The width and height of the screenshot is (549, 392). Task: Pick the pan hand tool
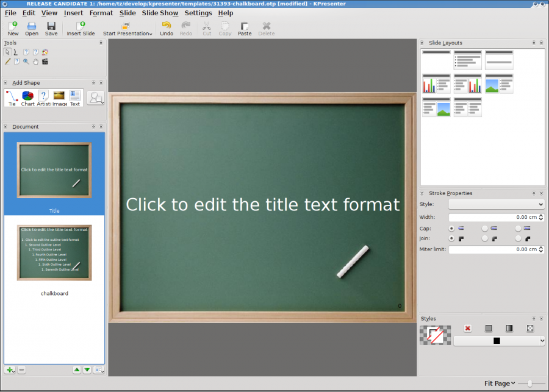click(x=35, y=62)
